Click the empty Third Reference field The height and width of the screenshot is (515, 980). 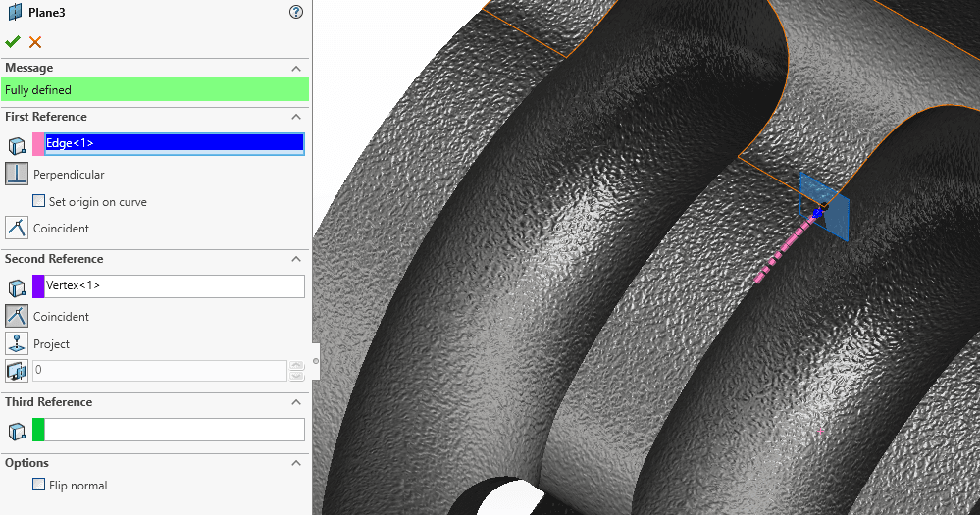[x=174, y=430]
